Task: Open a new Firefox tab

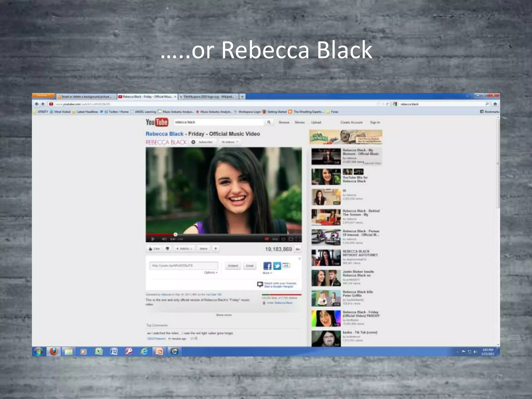Action: coord(242,97)
